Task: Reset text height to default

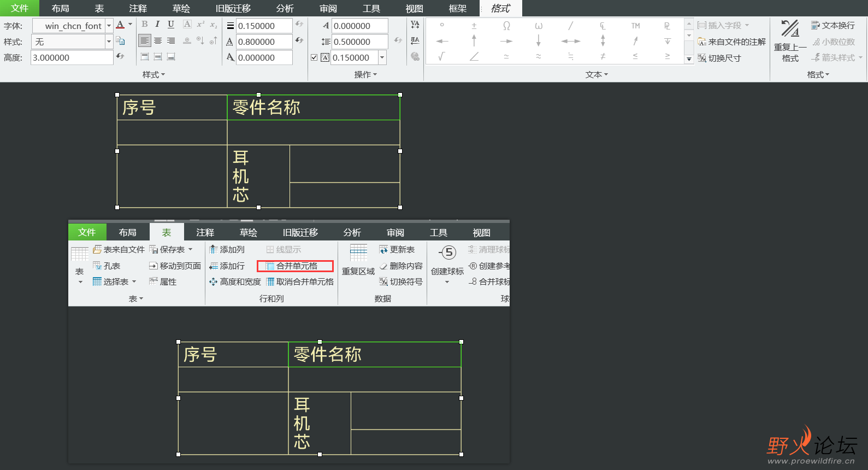Action: [x=120, y=57]
